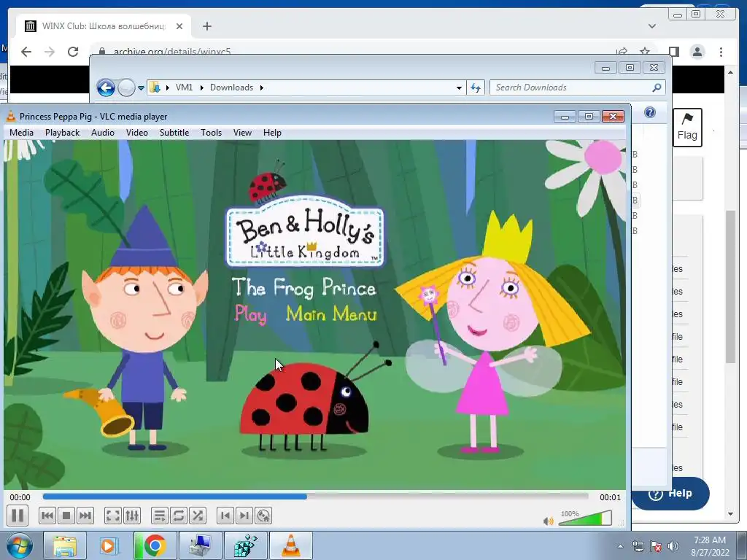Open the Chrome profile avatar
This screenshot has height=560, width=747.
point(697,52)
